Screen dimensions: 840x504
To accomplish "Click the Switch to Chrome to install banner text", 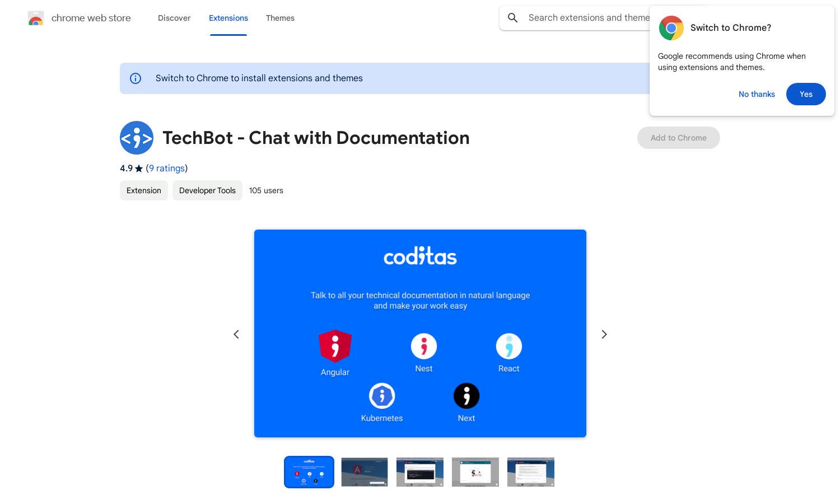I will [x=259, y=78].
